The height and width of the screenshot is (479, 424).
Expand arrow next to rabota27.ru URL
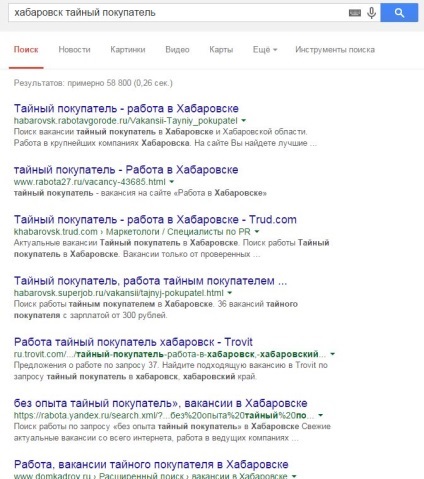172,182
